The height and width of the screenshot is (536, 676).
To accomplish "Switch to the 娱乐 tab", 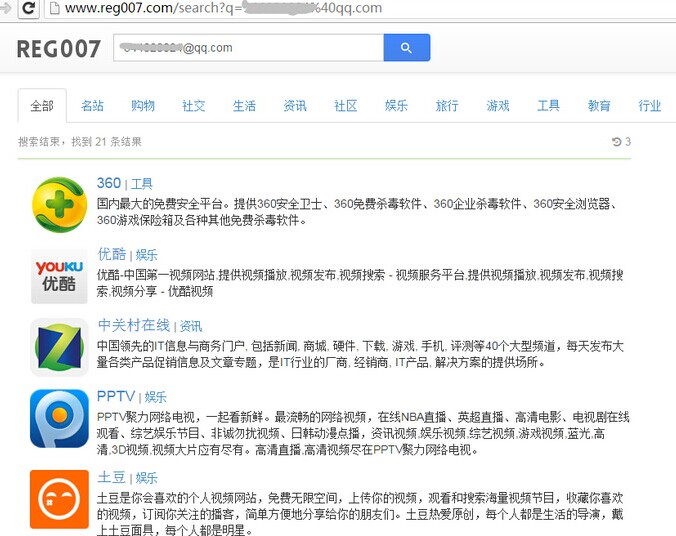I will [396, 106].
